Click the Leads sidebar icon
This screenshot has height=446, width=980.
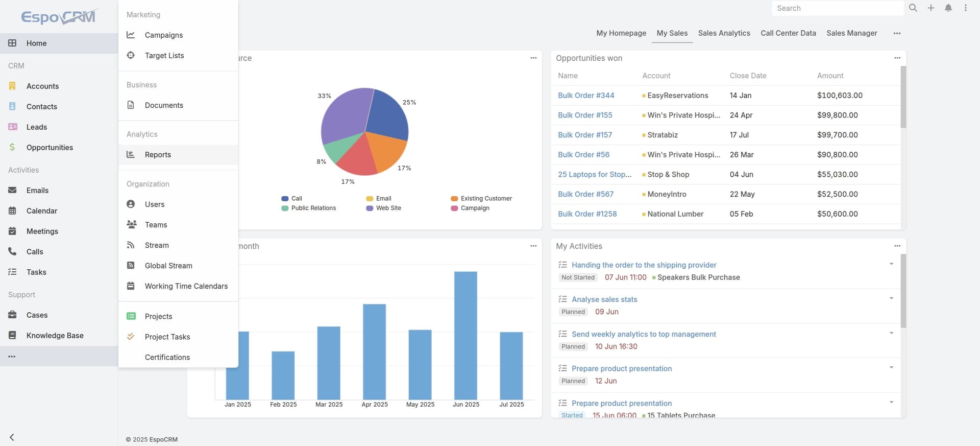coord(12,127)
